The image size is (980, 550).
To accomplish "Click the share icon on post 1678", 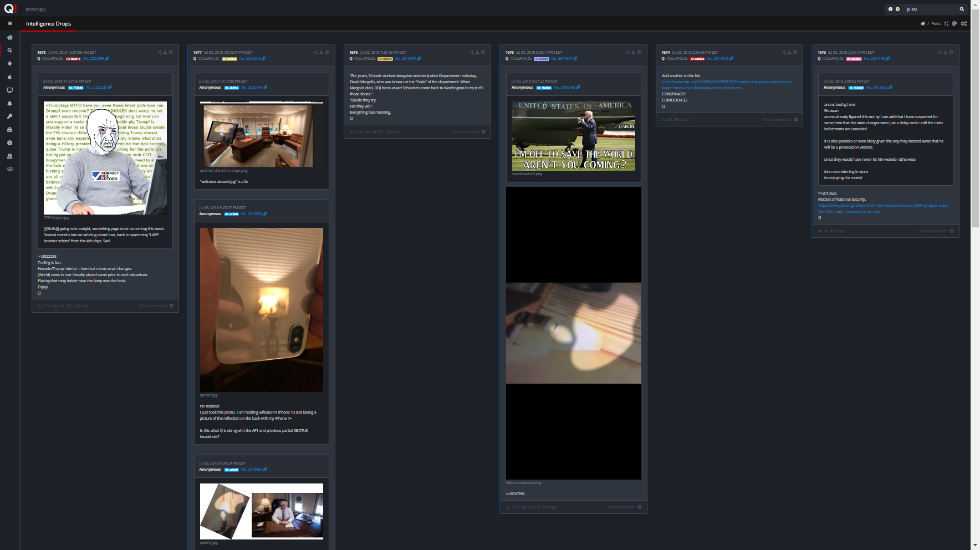I will tap(159, 53).
